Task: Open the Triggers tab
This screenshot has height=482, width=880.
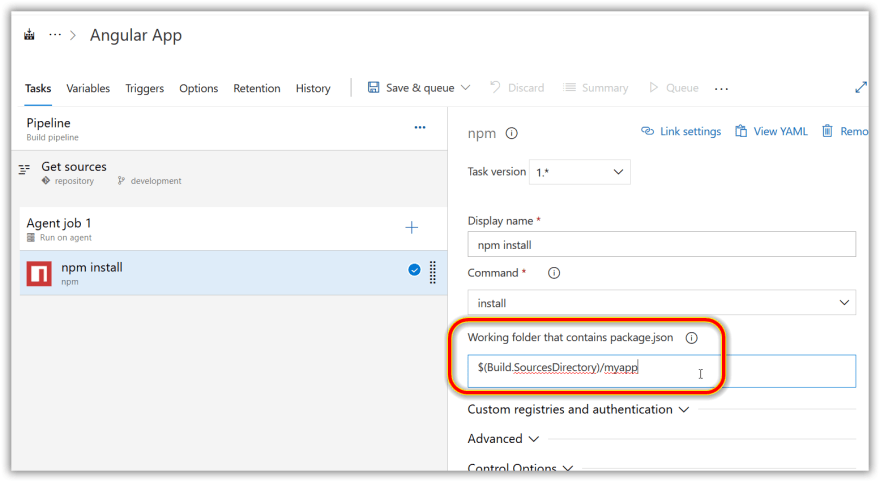Action: click(145, 88)
